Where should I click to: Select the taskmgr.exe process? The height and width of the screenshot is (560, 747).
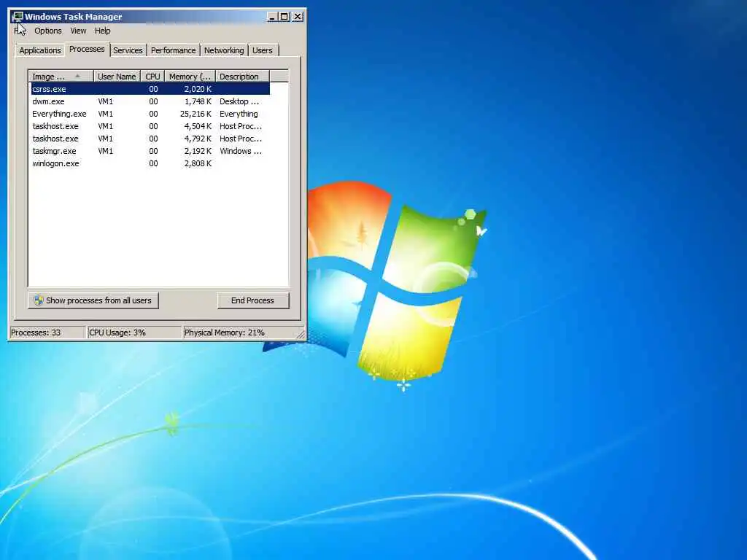click(150, 151)
